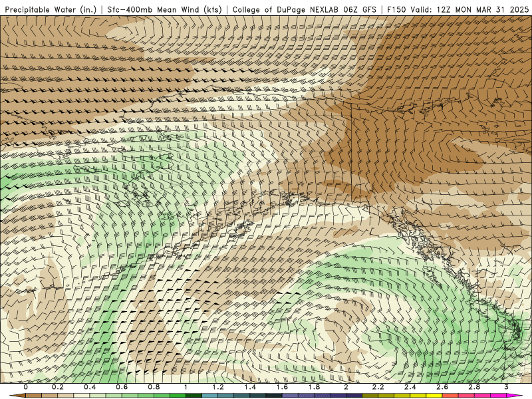Select the brown swatch right of the 0 label
The image size is (532, 399).
[x=34, y=395]
